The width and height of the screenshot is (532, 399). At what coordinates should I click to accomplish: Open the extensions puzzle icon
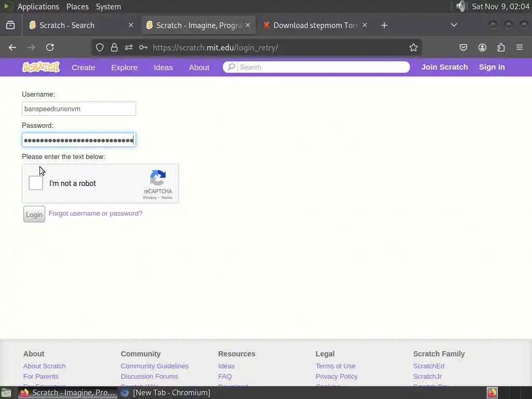point(501,47)
